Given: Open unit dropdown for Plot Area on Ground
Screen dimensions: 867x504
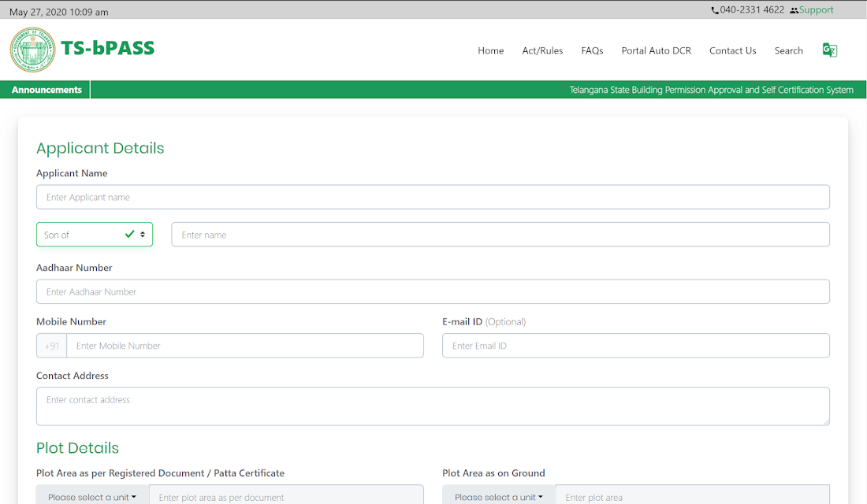Looking at the screenshot, I should point(499,497).
